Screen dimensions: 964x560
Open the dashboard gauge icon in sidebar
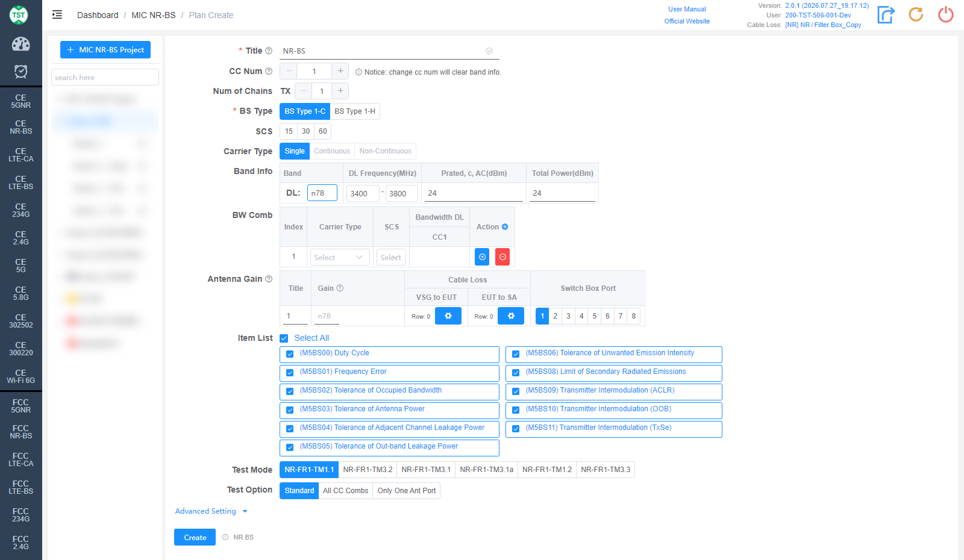click(x=20, y=44)
